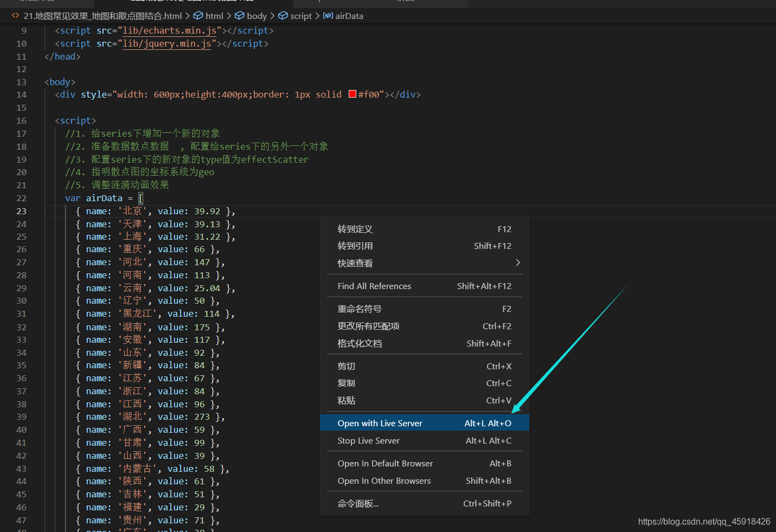Click line number 23 in gutter
The height and width of the screenshot is (532, 776).
tap(21, 211)
